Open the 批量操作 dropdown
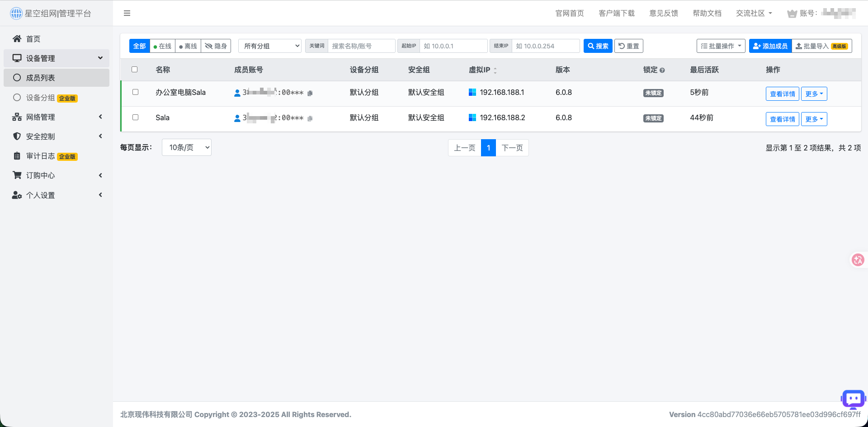Image resolution: width=868 pixels, height=427 pixels. 721,46
